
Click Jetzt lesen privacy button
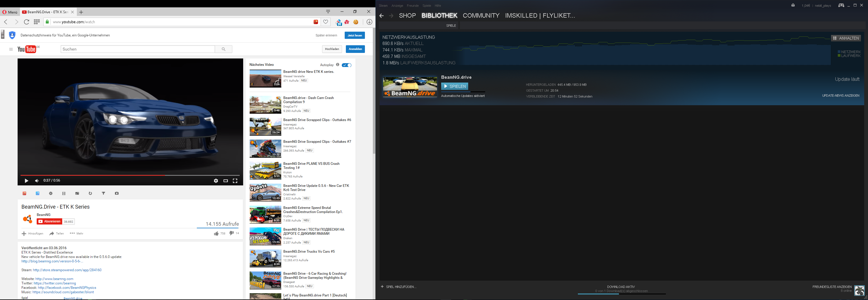(354, 35)
